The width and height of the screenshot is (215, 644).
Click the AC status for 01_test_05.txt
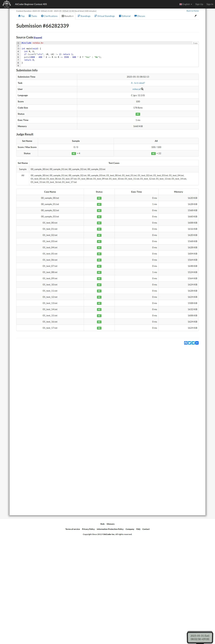(99, 254)
